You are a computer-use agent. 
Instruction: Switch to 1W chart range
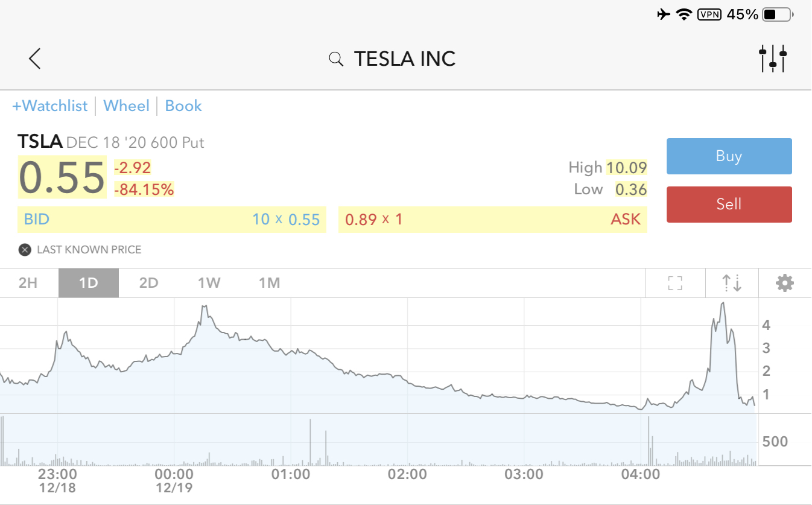(209, 283)
